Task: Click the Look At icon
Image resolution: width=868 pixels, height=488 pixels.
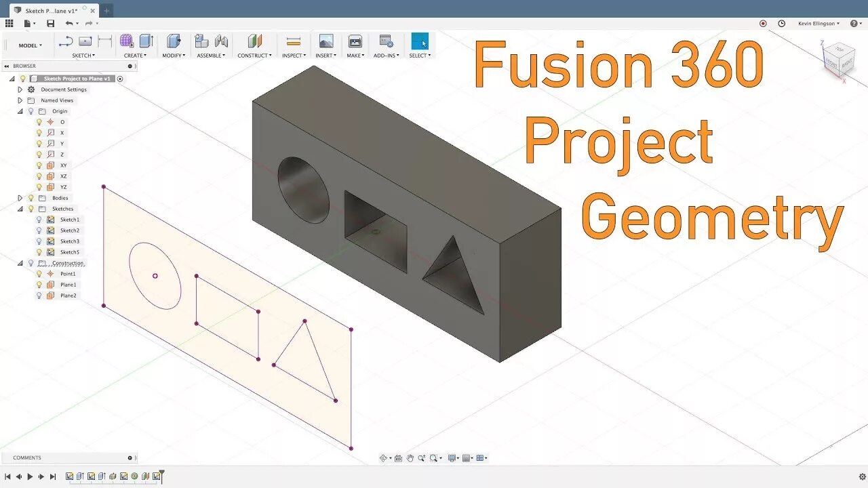Action: [398, 458]
